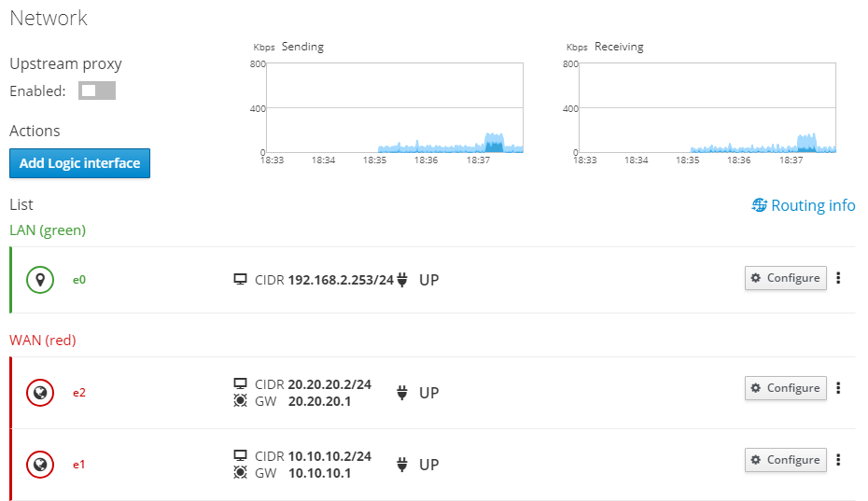Viewport: 868px width, 501px height.
Task: Toggle the Upstream proxy Enabled switch
Action: 97,90
